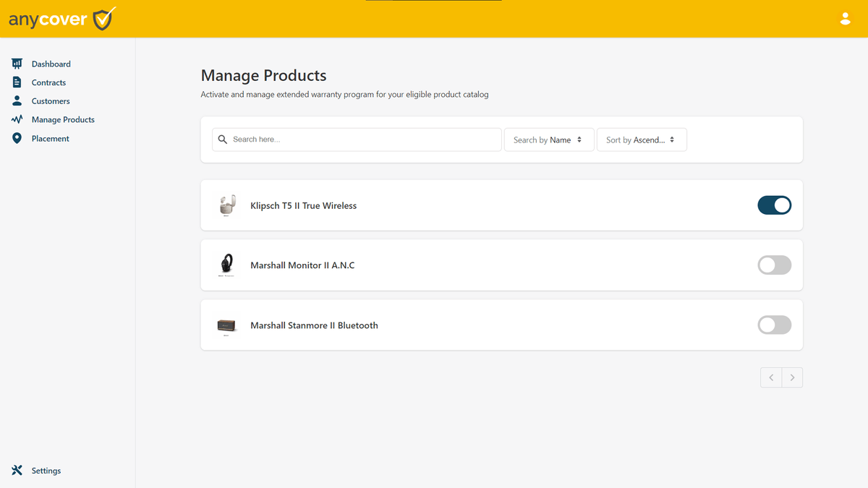
Task: Enable warranty for Marshall Monitor II A.N.C
Action: click(x=775, y=265)
